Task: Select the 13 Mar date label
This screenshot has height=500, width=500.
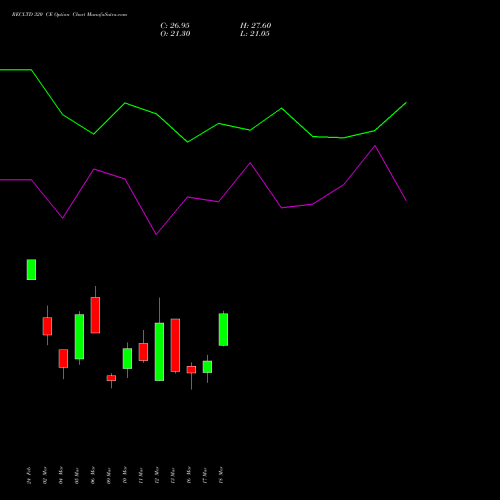Action: (173, 475)
